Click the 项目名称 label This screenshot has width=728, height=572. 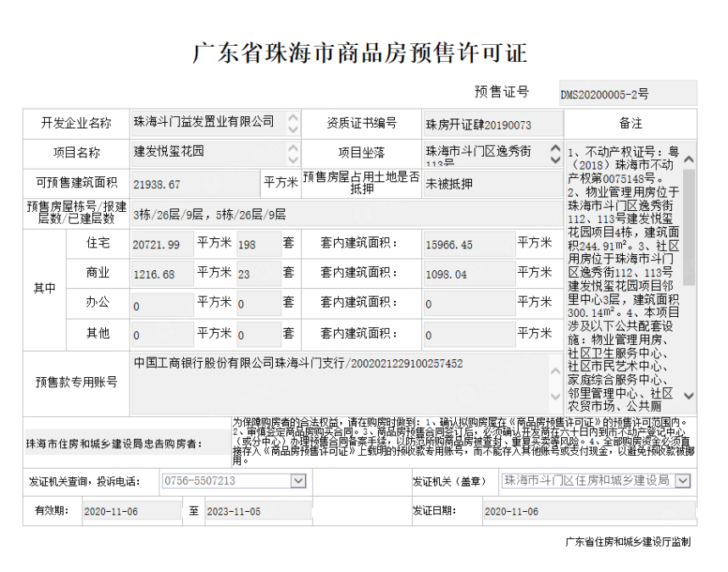76,153
